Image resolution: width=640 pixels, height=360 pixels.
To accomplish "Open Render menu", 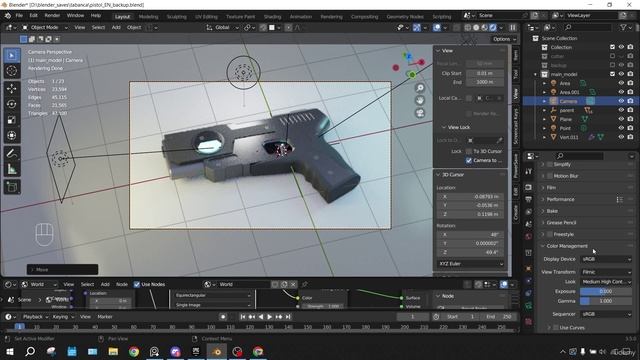I will tap(52, 16).
